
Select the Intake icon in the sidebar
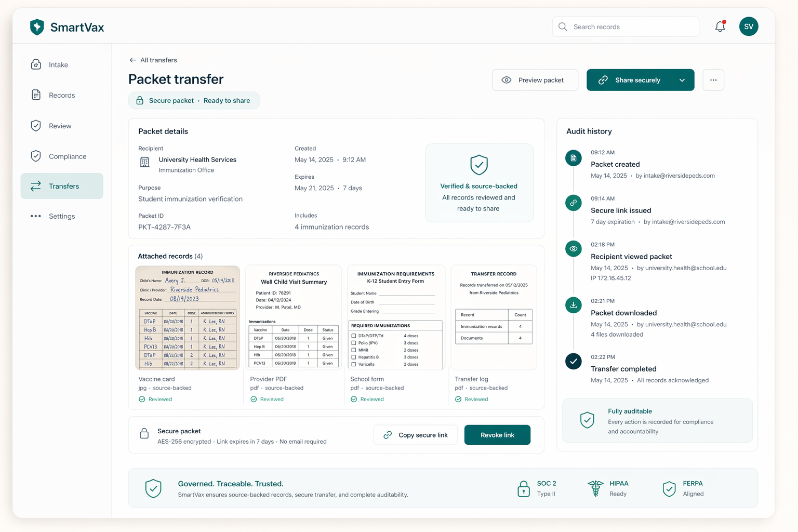(35, 64)
